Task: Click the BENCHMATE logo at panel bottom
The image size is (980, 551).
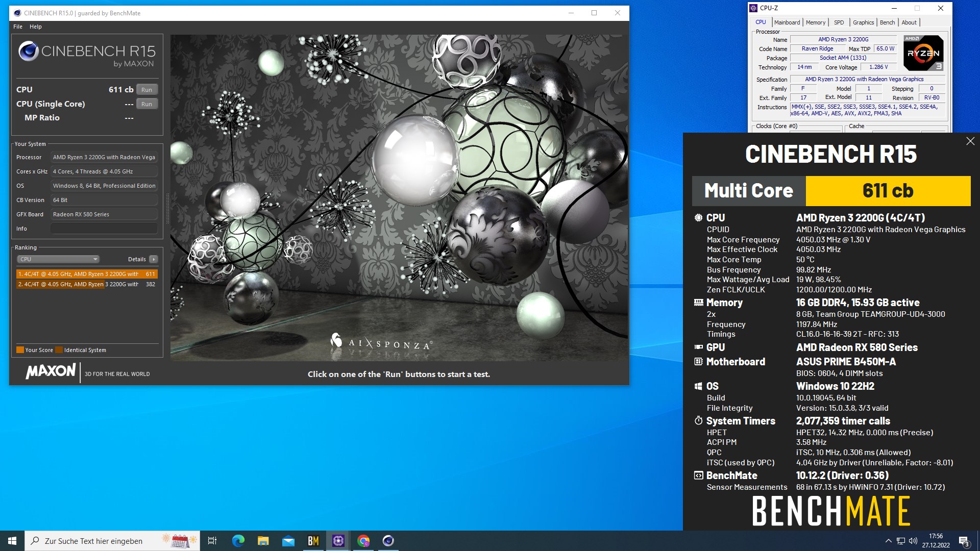Action: point(831,511)
